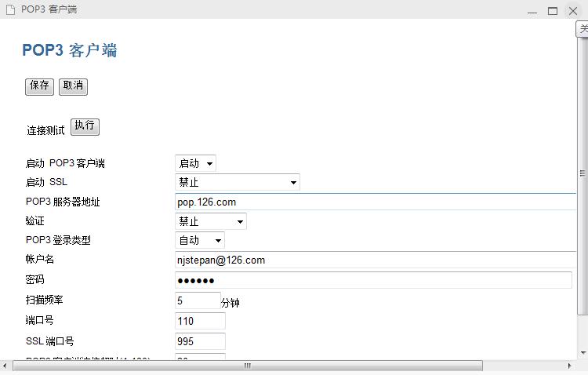This screenshot has width=588, height=375.
Task: Focus the 密码 password field
Action: [x=373, y=280]
